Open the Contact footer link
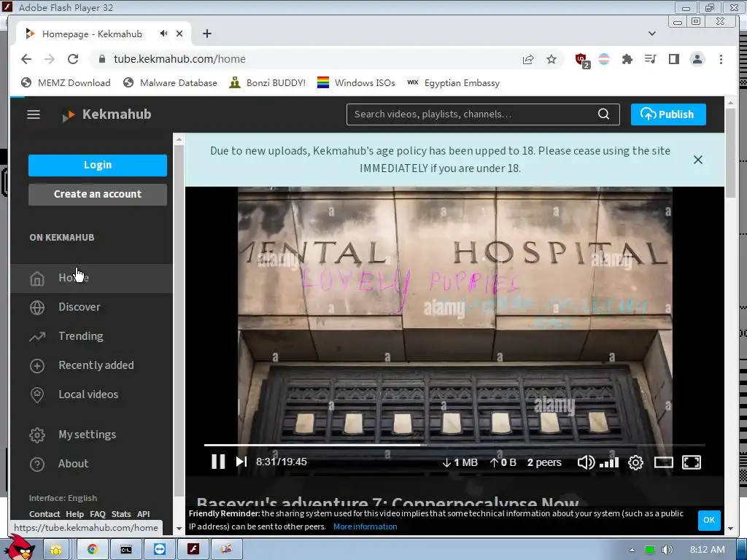Image resolution: width=747 pixels, height=560 pixels. pos(44,514)
